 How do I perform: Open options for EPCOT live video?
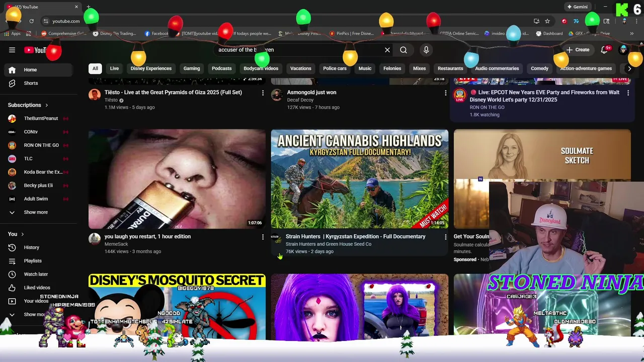[628, 93]
